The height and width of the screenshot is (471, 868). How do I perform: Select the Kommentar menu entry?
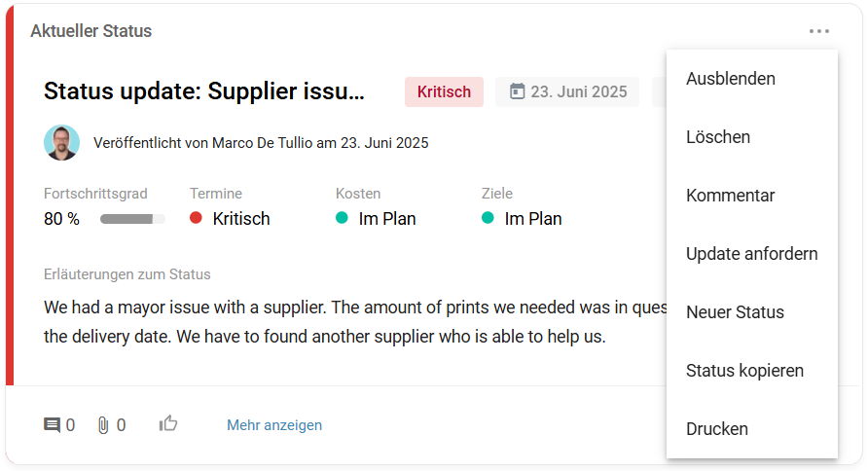coord(731,196)
